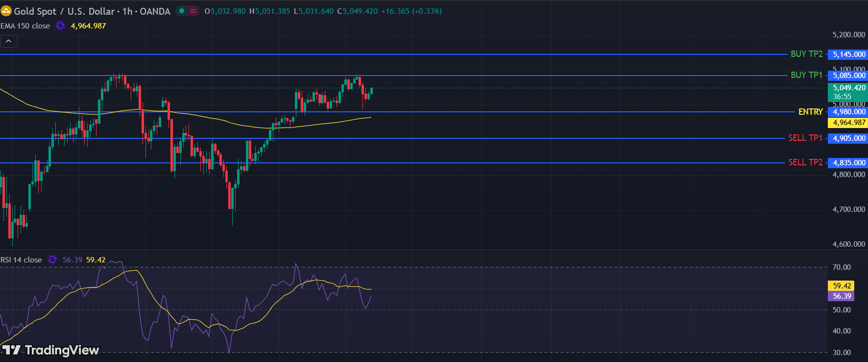Click the RSI 14 refresh icon

52,260
